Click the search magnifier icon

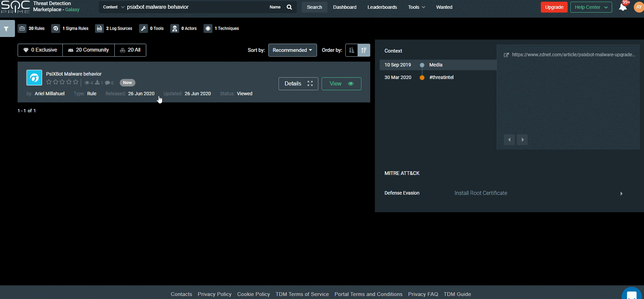[x=289, y=7]
